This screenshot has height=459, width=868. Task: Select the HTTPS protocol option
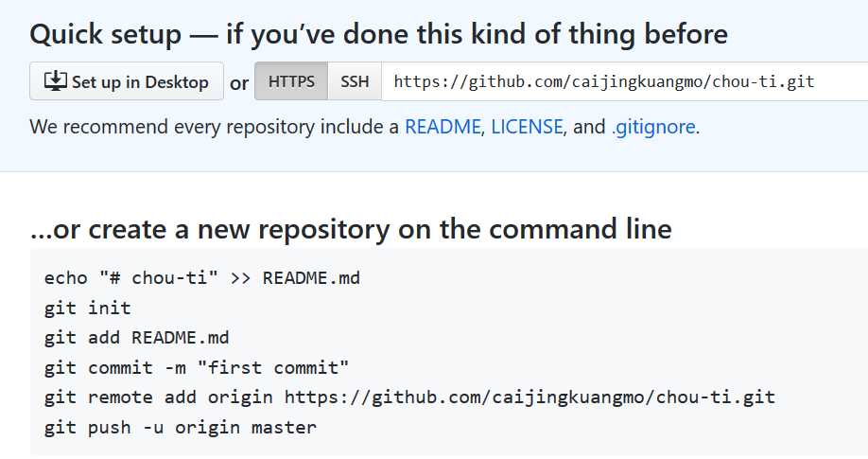pos(291,81)
